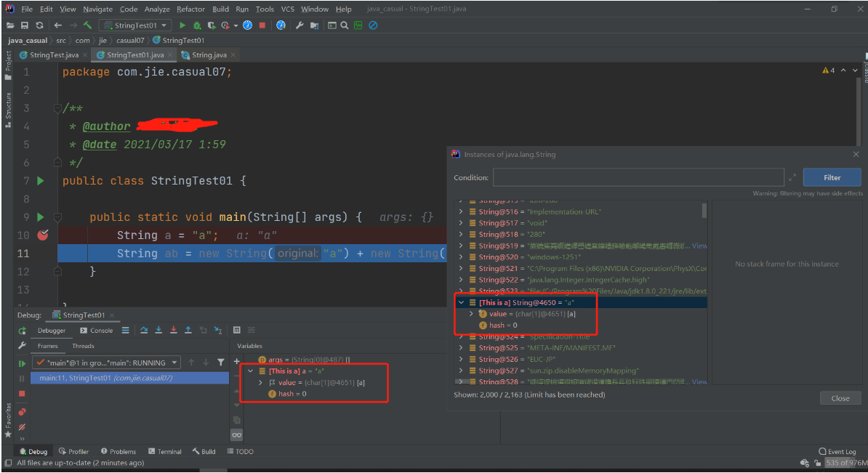Click the red Stop icon in the debug sidebar
Screen dimensions: 868x473
pos(22,394)
